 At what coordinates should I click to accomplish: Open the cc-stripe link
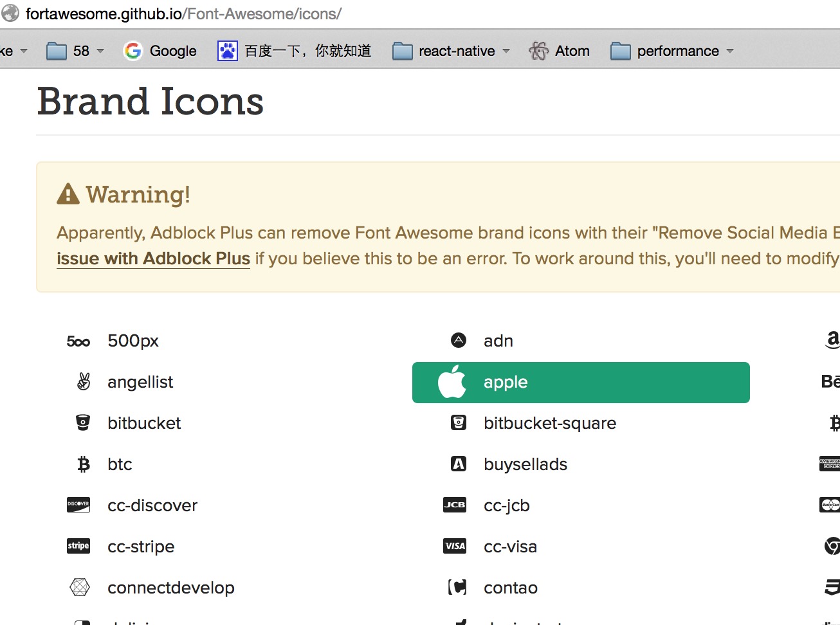click(141, 547)
